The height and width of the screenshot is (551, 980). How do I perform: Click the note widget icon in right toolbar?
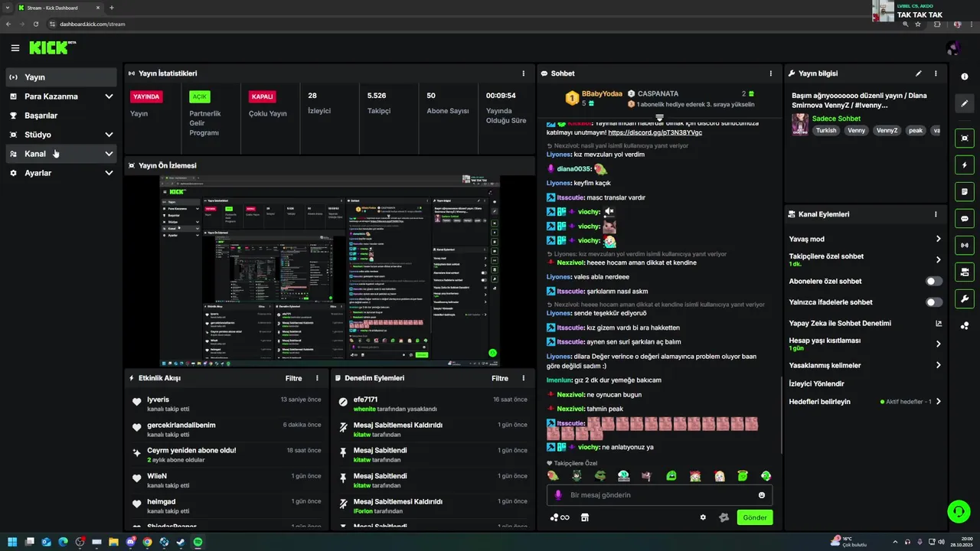(x=965, y=191)
